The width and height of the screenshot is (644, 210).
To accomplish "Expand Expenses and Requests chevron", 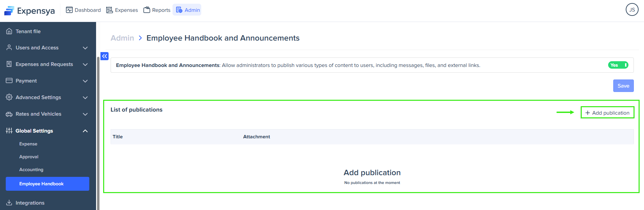I will [x=85, y=64].
